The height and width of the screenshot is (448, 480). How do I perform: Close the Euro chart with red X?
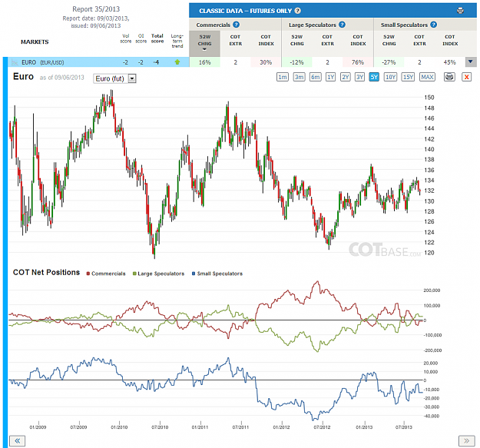[x=466, y=77]
